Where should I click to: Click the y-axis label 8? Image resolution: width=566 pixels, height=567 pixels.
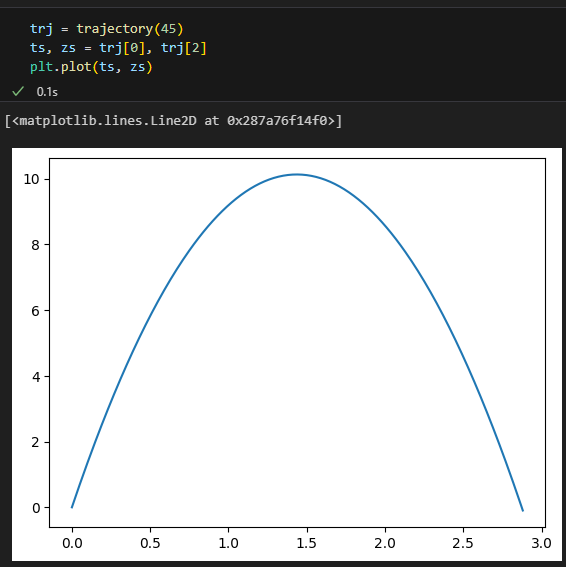click(35, 245)
